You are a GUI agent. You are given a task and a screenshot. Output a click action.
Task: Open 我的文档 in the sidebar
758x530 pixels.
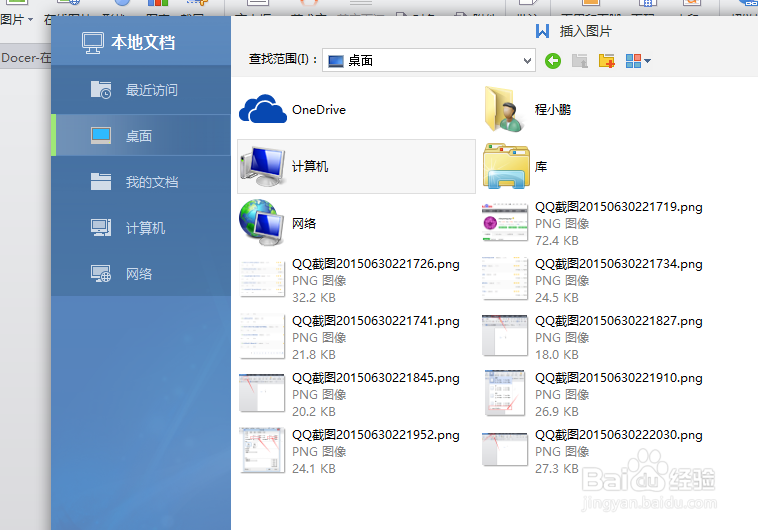tap(141, 182)
